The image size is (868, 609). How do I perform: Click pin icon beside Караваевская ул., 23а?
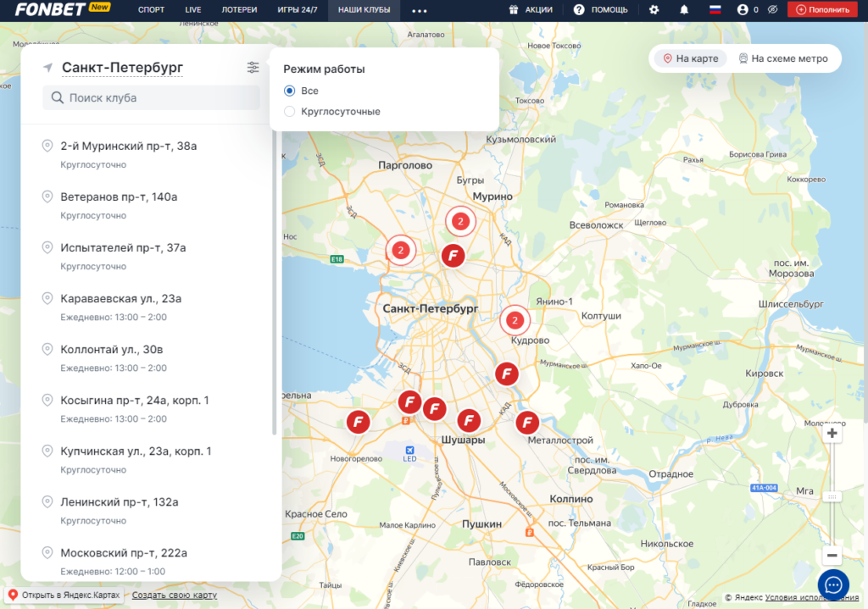click(47, 298)
